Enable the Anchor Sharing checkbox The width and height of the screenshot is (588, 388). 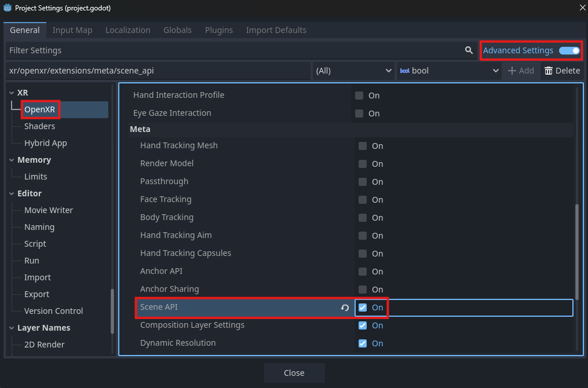coord(362,290)
